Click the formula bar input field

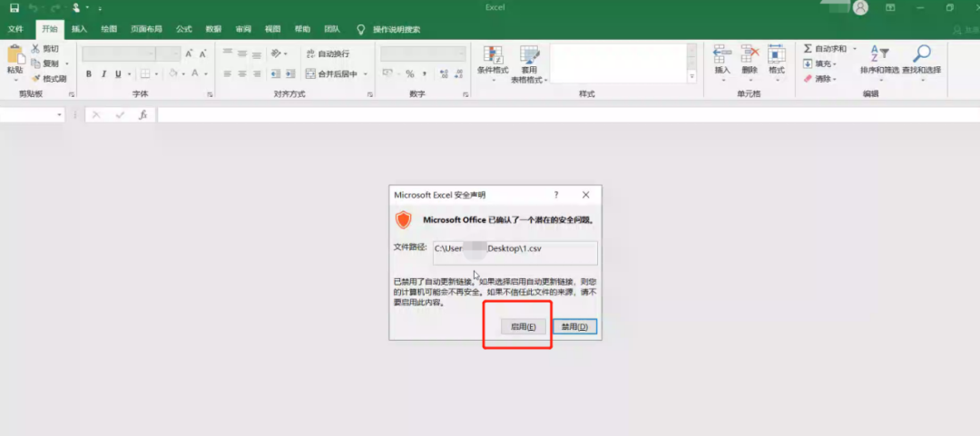pos(567,115)
